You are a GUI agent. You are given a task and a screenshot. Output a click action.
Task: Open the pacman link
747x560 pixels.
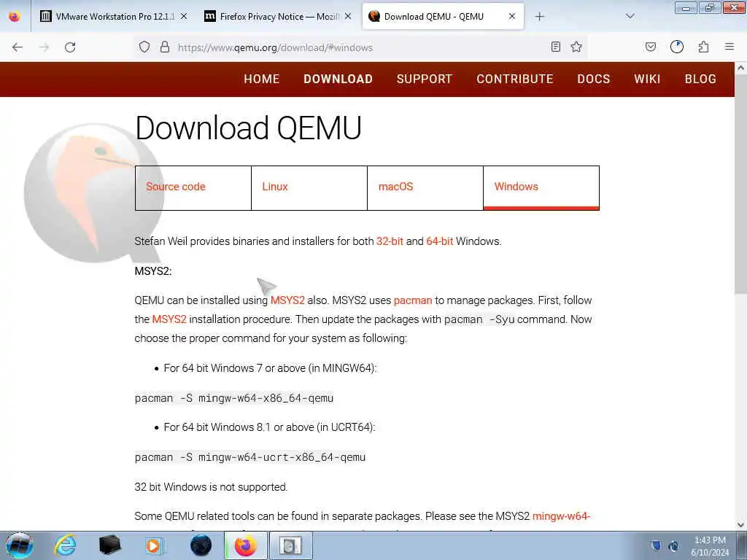coord(413,300)
